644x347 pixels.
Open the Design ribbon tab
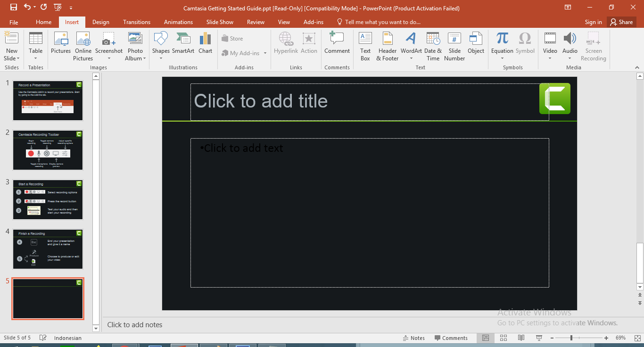click(x=100, y=22)
